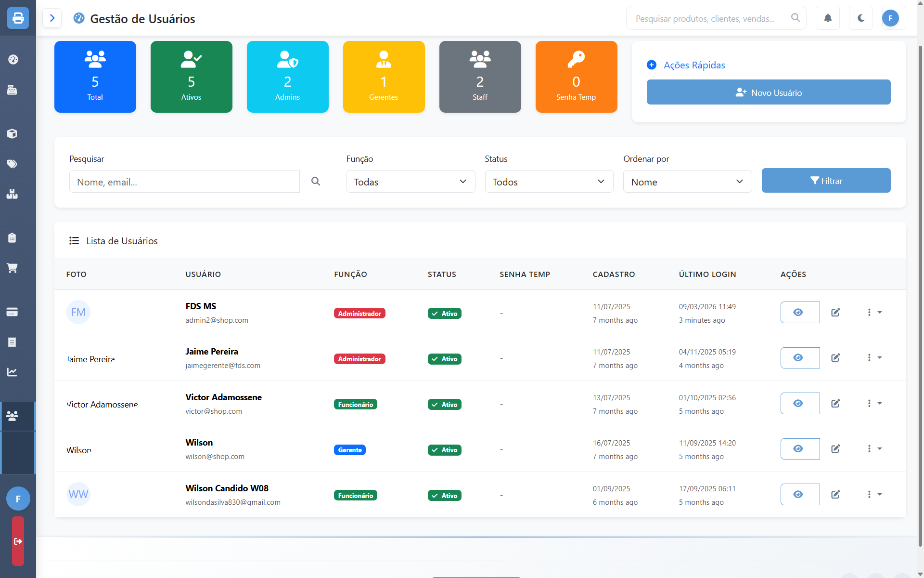
Task: Click the Admins summary card
Action: point(287,77)
